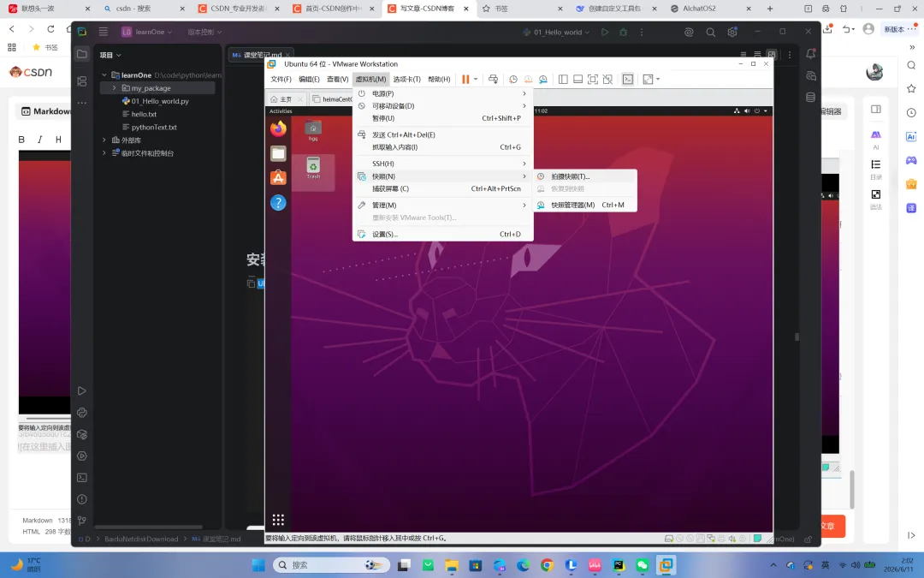This screenshot has width=924, height=578.
Task: Open Firefox in the Ubuntu dock
Action: pos(278,128)
